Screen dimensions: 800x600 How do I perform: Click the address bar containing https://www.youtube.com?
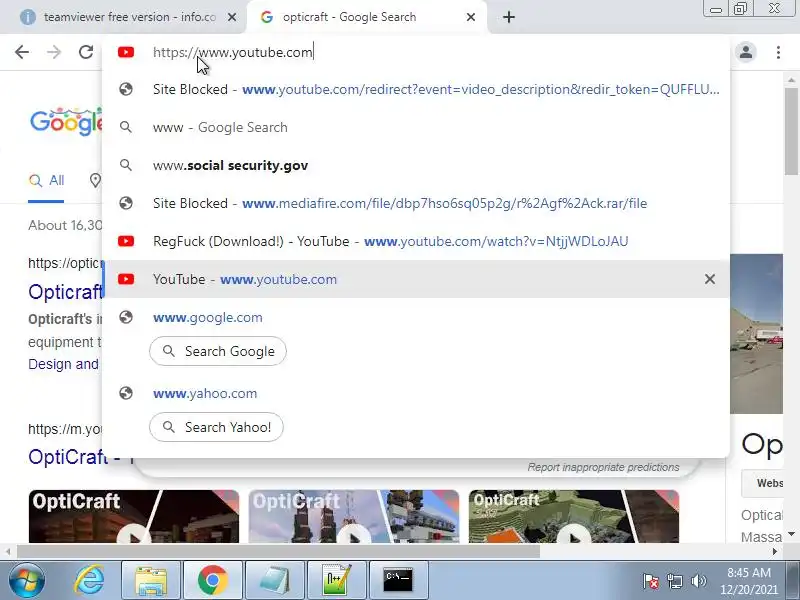click(416, 52)
